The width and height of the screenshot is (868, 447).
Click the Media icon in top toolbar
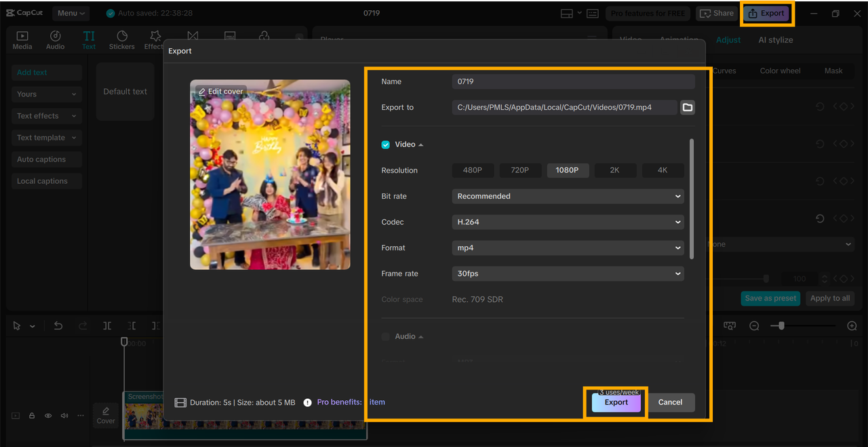point(22,40)
